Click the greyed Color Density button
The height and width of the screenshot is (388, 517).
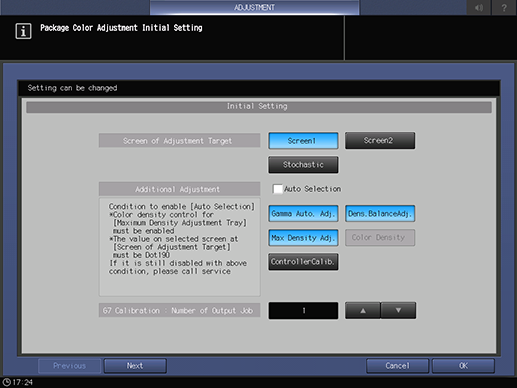coord(380,238)
